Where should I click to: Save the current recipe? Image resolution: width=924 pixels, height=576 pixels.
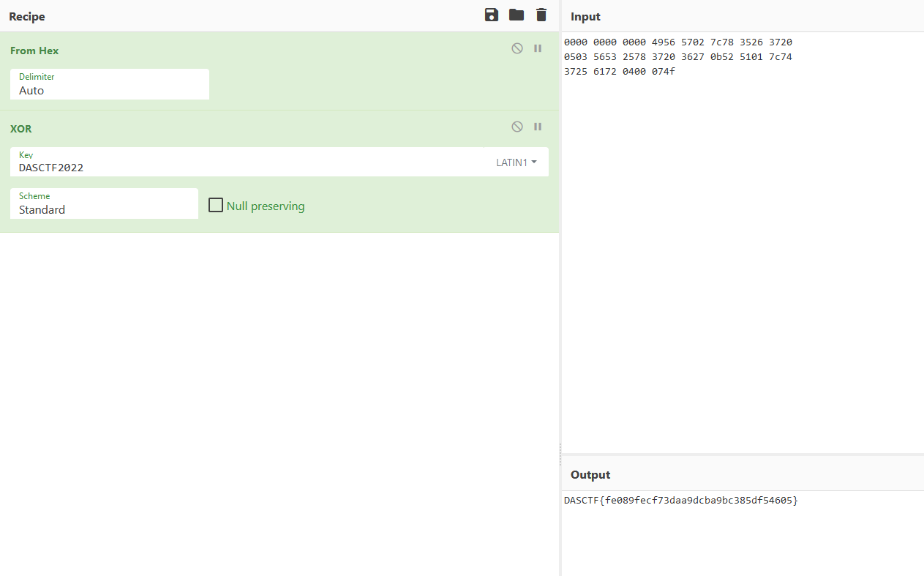pyautogui.click(x=492, y=15)
